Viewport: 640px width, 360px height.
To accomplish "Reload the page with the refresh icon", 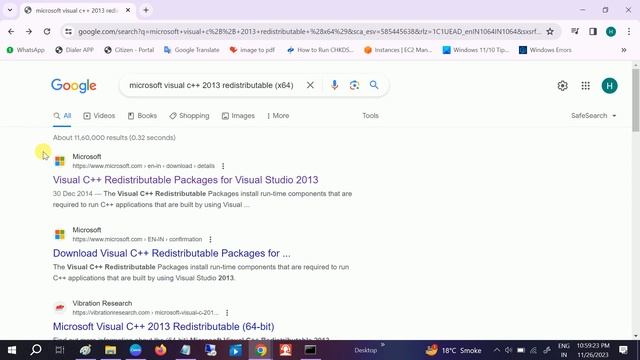I will tap(47, 31).
